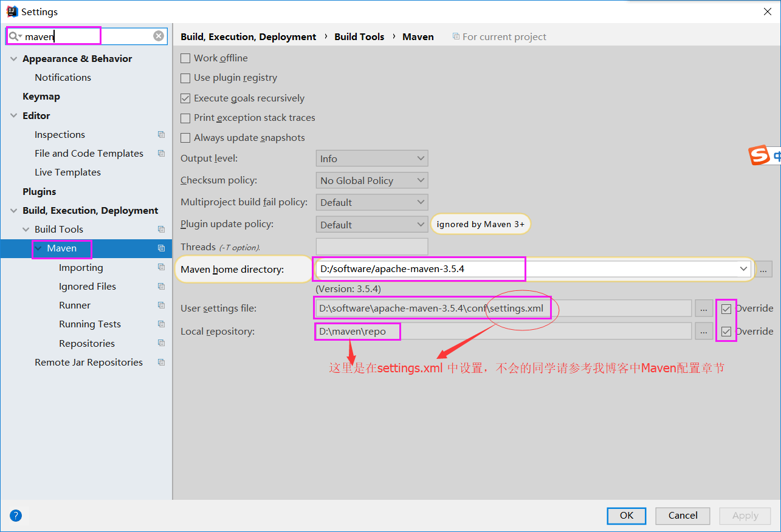Toggle Override for User settings file
781x532 pixels.
(726, 309)
